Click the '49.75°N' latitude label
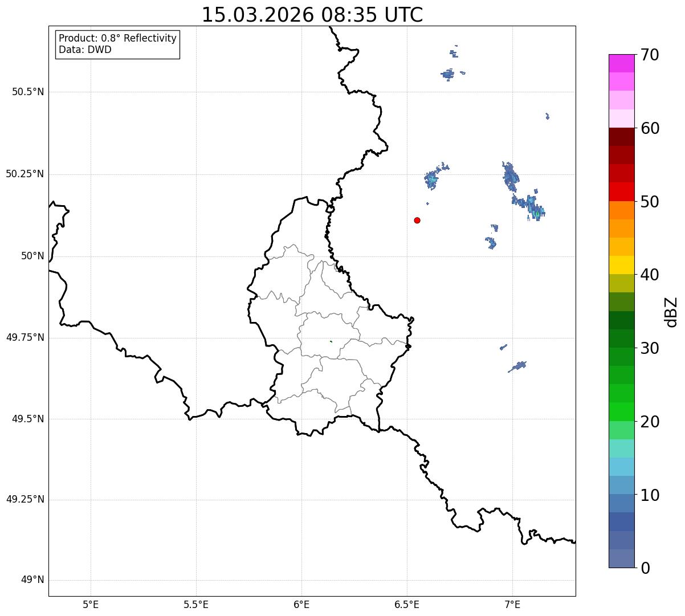This screenshot has width=685, height=616. (25, 337)
